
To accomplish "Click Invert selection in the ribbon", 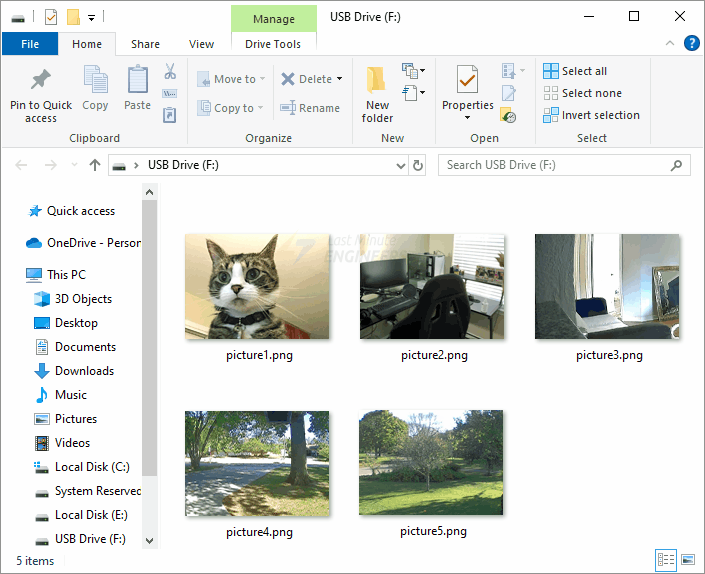I will click(x=590, y=115).
